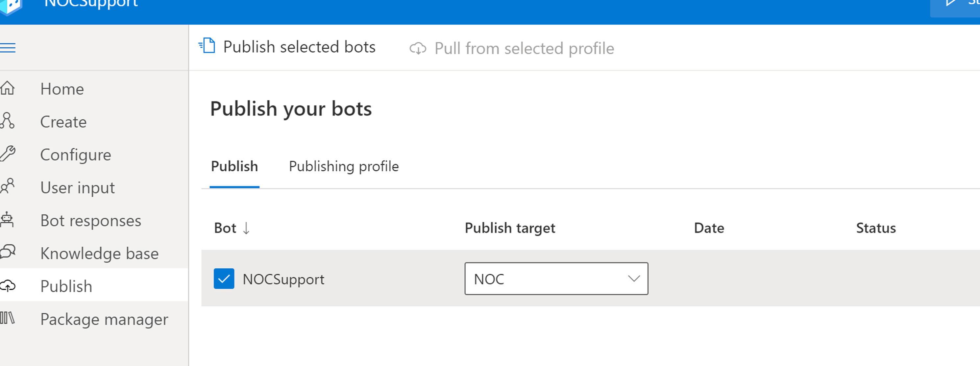Open Package manager in sidebar

104,319
